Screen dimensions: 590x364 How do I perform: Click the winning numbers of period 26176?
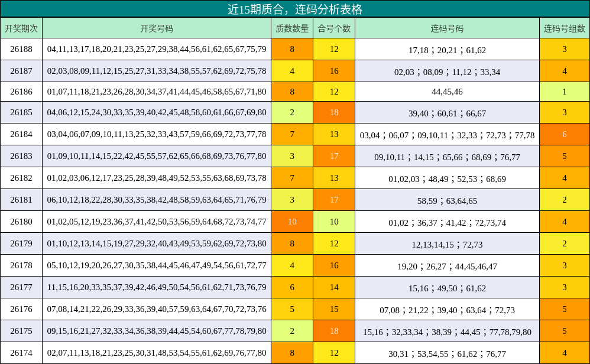157,308
